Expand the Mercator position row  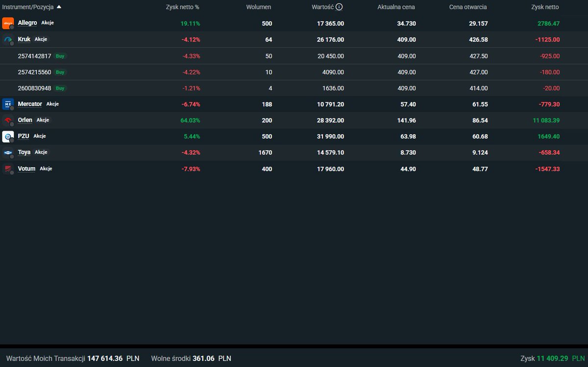[294, 104]
